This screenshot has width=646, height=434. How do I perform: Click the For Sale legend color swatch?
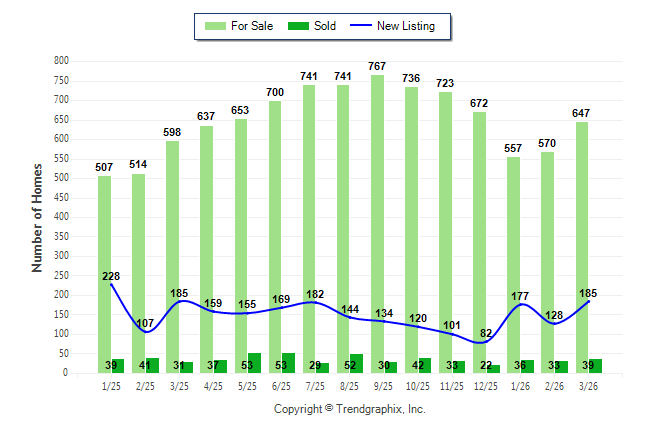point(214,26)
